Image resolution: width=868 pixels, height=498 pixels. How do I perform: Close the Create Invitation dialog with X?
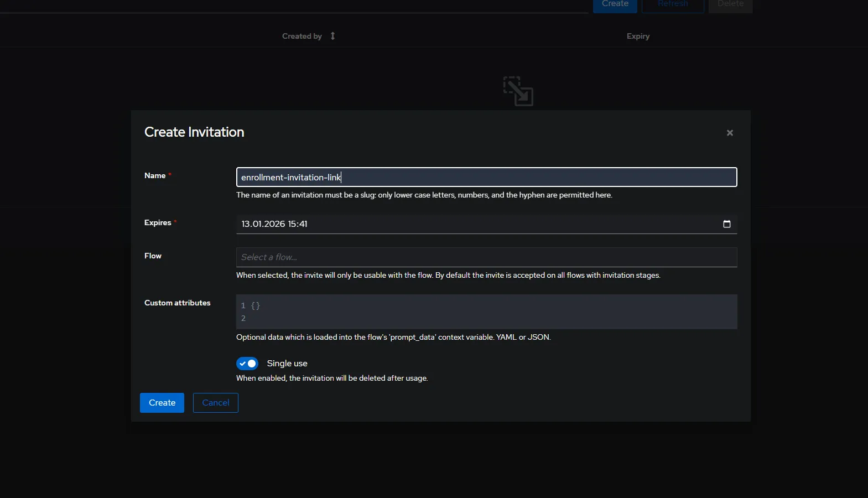730,133
